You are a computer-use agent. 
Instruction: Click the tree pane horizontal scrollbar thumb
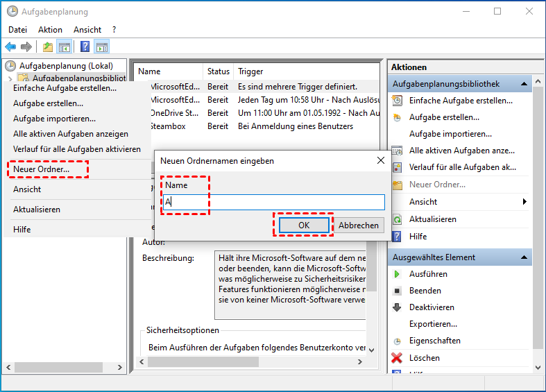tap(58, 367)
